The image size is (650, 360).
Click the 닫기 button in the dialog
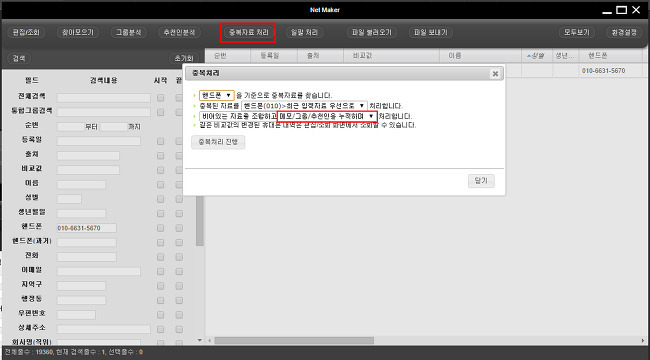(x=481, y=181)
